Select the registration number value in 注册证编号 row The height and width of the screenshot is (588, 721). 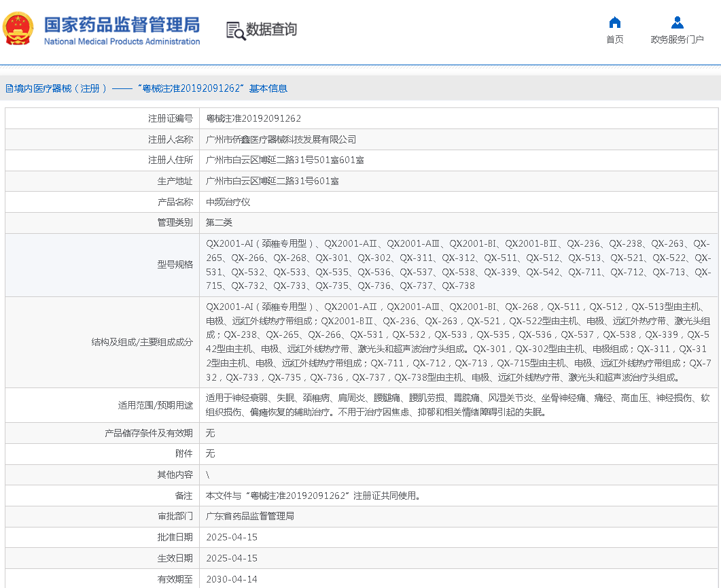coord(253,118)
